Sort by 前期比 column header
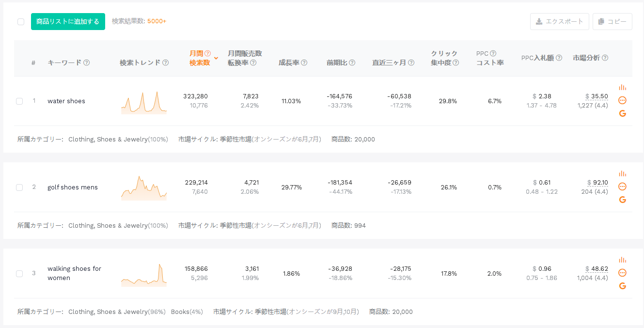This screenshot has width=644, height=328. click(341, 62)
